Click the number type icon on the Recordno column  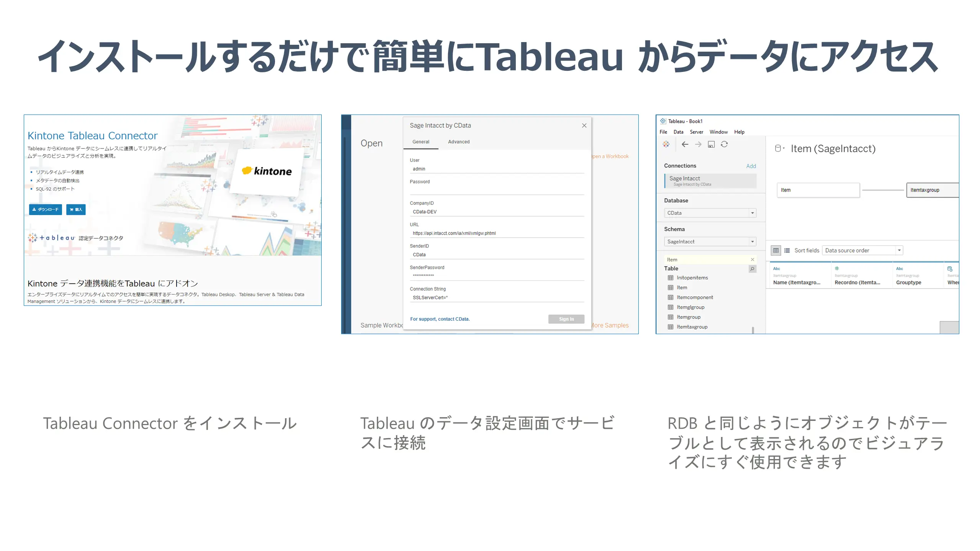click(836, 268)
